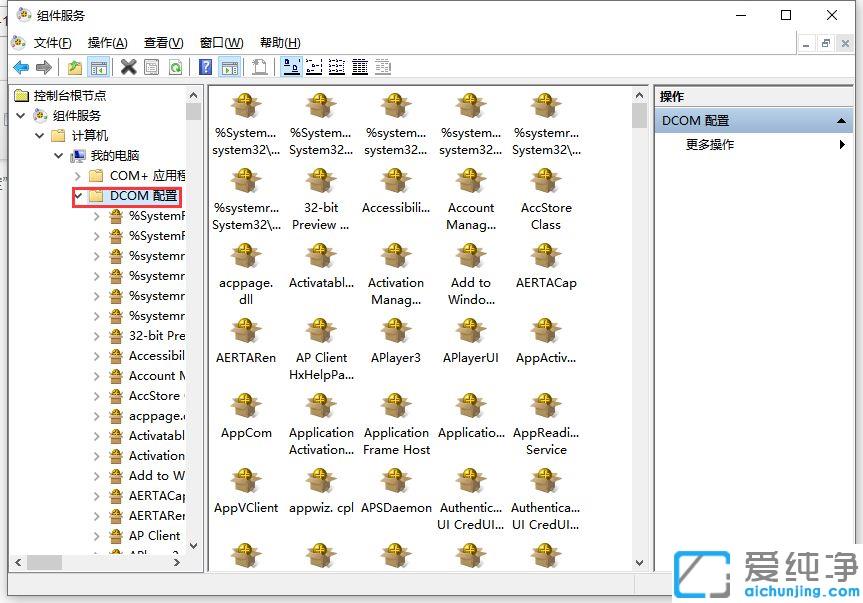Viewport: 863px width, 603px height.
Task: Select the AppReadi... Service icon
Action: 545,424
